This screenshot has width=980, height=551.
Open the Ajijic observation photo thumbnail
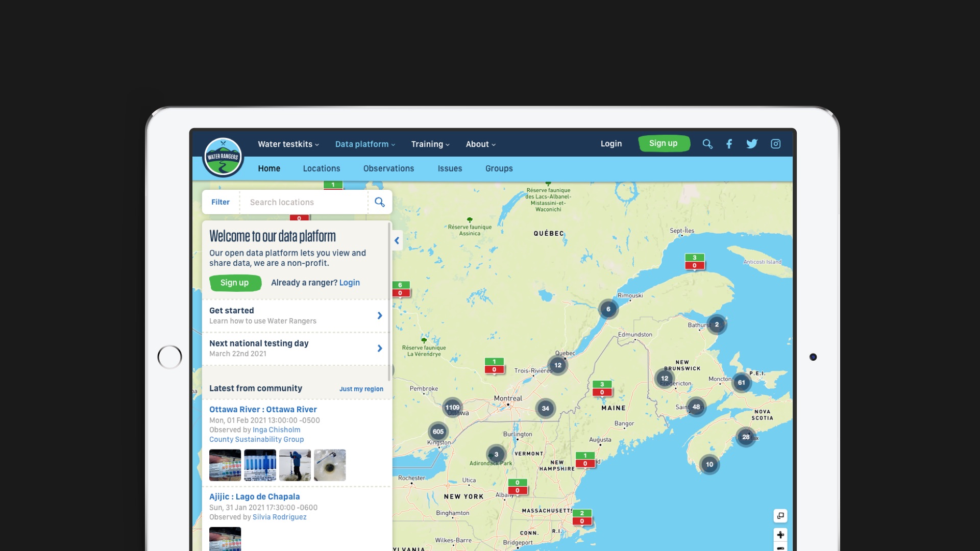(225, 539)
